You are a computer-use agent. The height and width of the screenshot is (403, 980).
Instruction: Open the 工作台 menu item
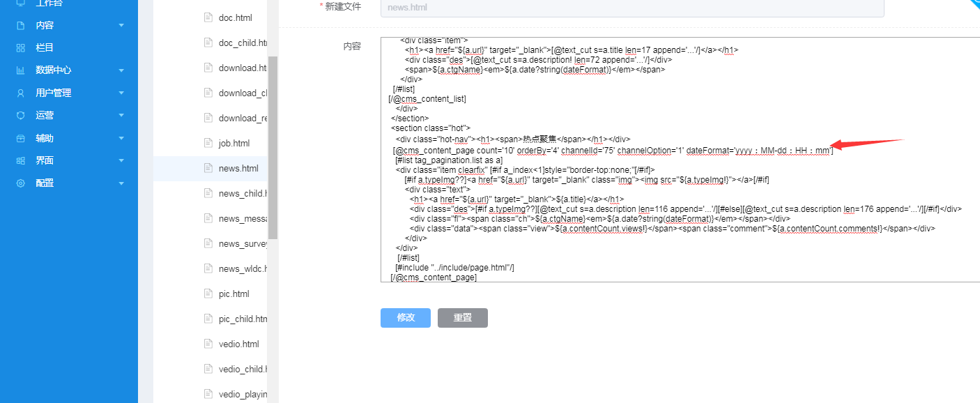[49, 3]
